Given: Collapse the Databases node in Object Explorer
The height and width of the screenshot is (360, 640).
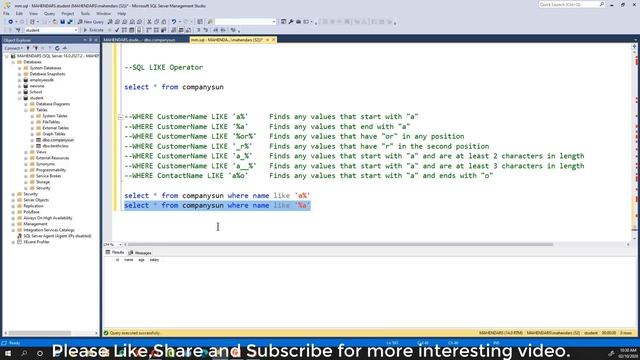Looking at the screenshot, I should [13, 62].
